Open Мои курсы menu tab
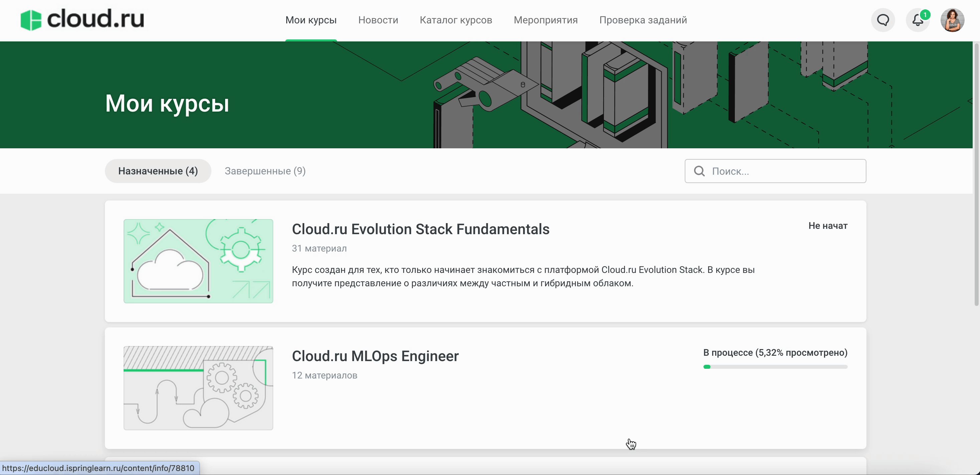The height and width of the screenshot is (475, 980). 311,20
